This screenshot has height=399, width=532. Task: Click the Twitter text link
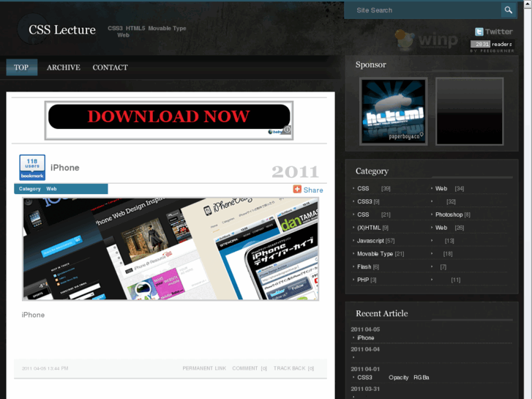[x=499, y=32]
